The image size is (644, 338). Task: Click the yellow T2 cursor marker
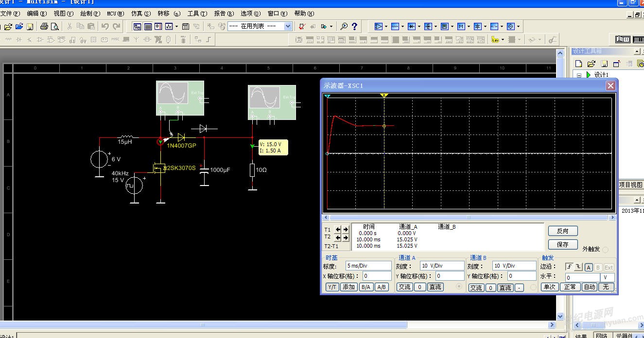[384, 96]
